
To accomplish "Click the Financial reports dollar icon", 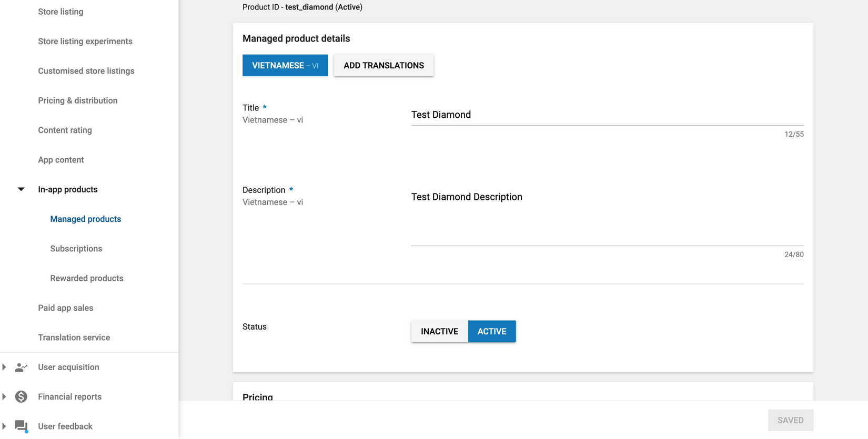I will 21,397.
